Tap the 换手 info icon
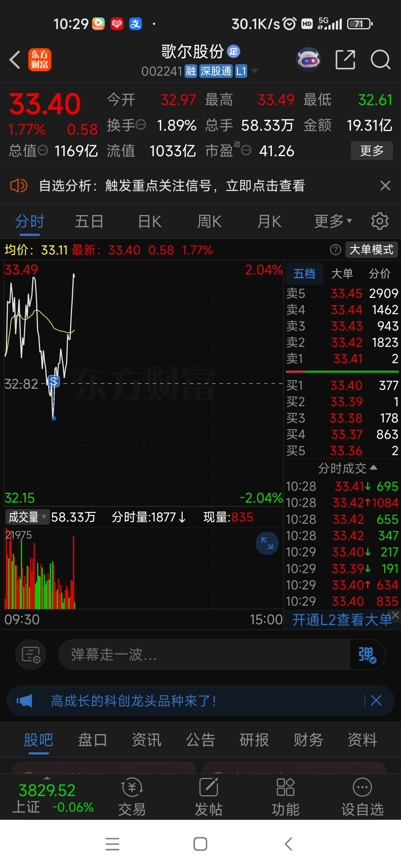 click(141, 125)
